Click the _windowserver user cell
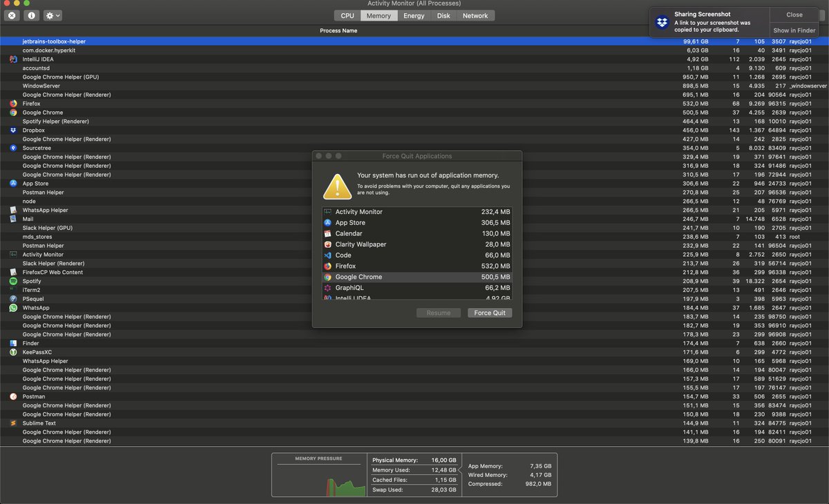This screenshot has width=829, height=504. coord(808,86)
